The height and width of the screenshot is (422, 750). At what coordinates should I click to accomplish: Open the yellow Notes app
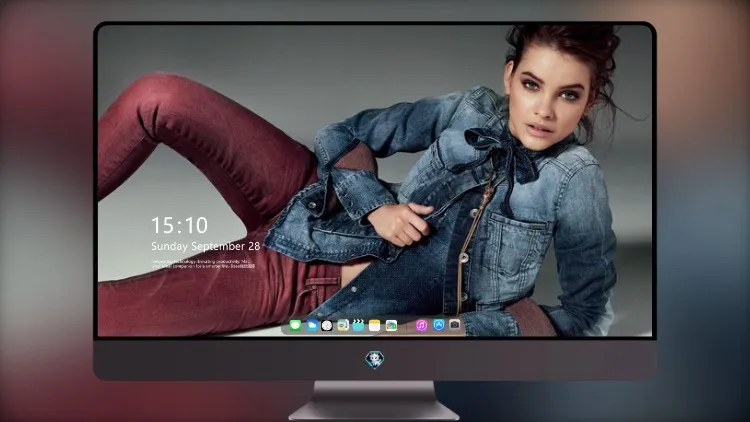(375, 326)
